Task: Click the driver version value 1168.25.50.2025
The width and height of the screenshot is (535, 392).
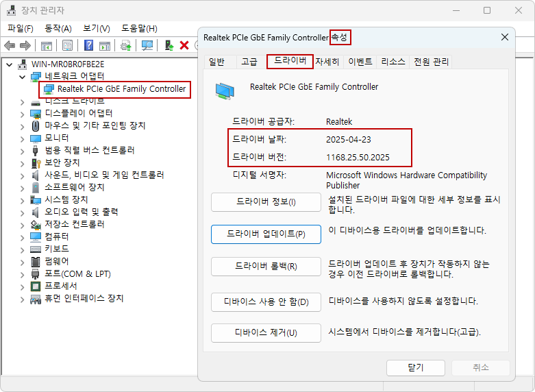Action: coord(358,158)
